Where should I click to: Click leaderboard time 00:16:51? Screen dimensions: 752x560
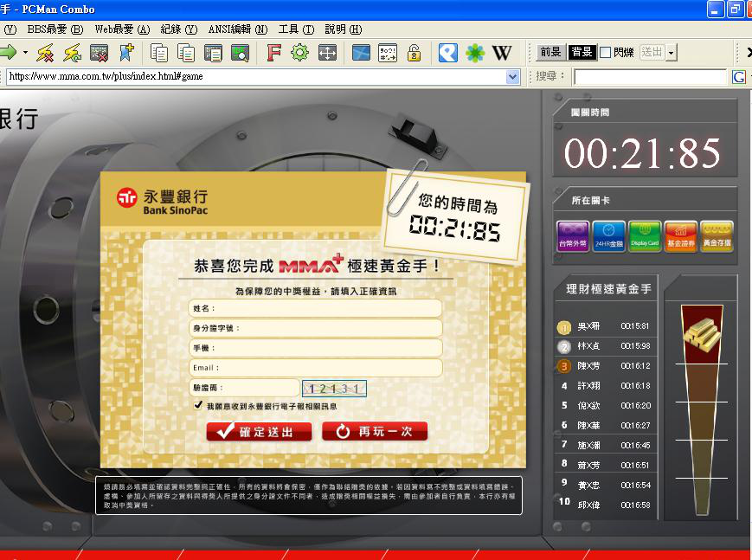click(635, 465)
